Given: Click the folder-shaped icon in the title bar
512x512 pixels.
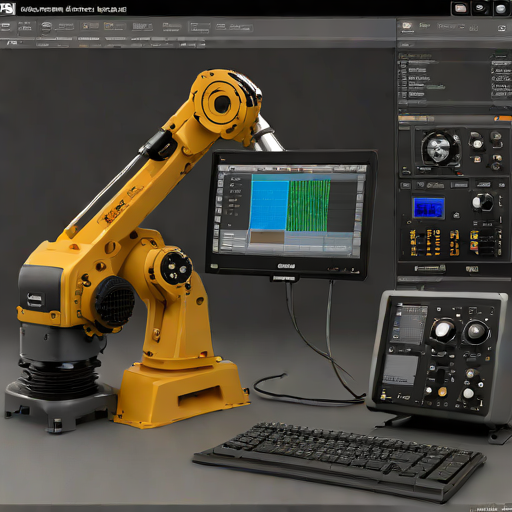Looking at the screenshot, I should coord(461,8).
